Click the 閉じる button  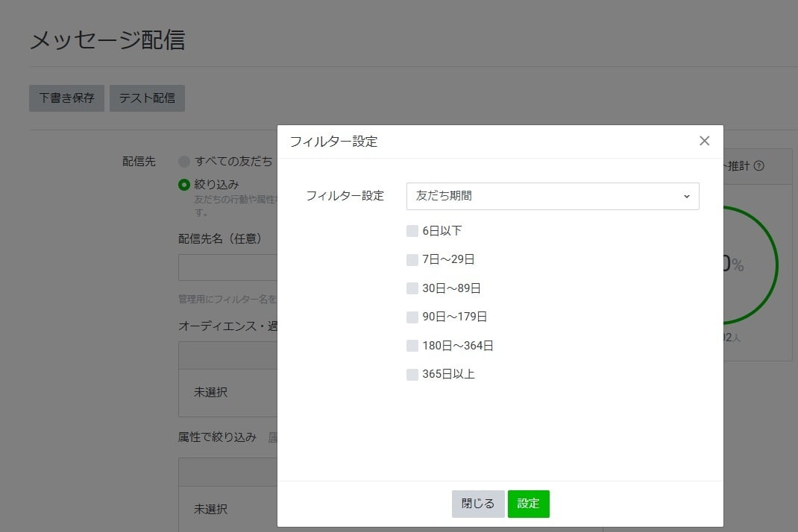477,504
